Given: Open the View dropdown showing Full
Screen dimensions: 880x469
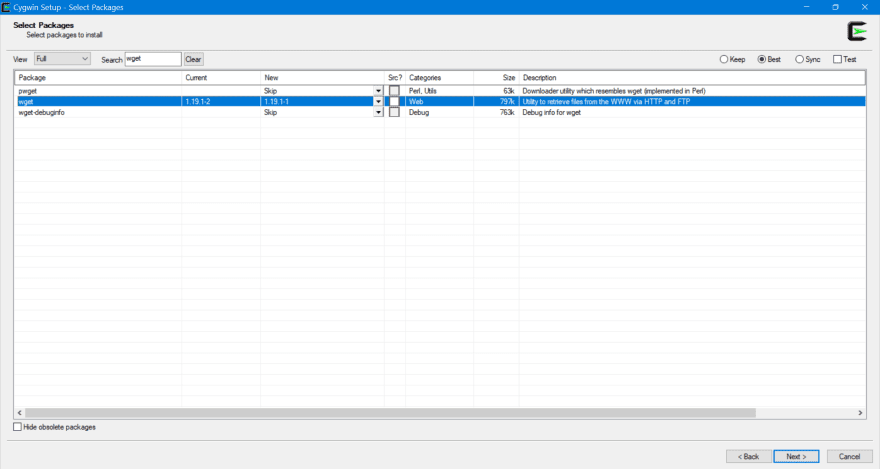Looking at the screenshot, I should tap(62, 58).
